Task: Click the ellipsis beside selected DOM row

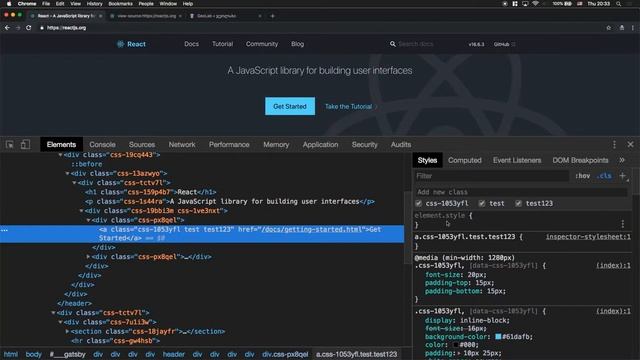Action: [x=4, y=230]
